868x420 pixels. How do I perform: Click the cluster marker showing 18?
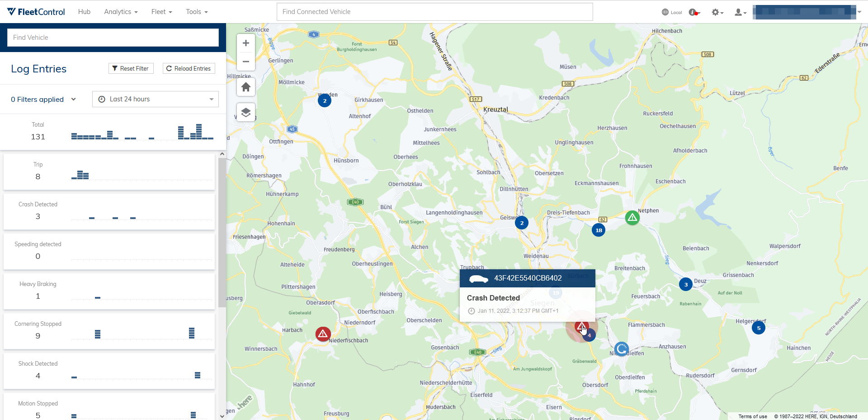pos(599,230)
